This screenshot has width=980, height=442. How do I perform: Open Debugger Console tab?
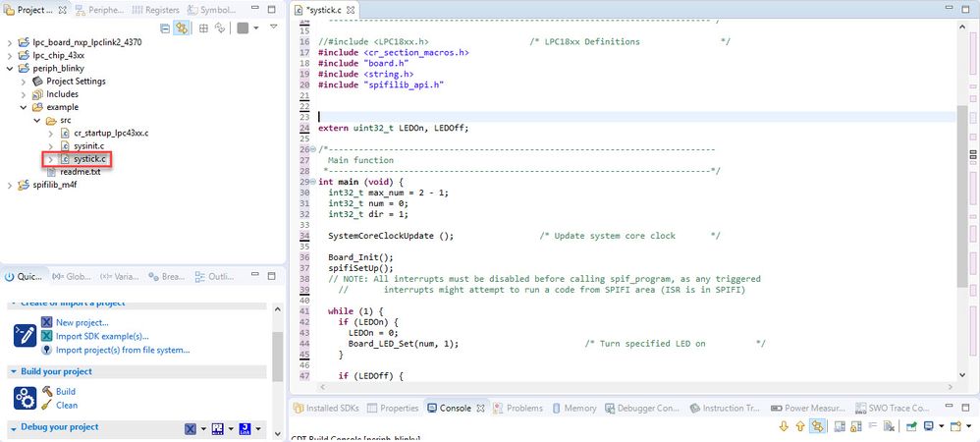(642, 409)
